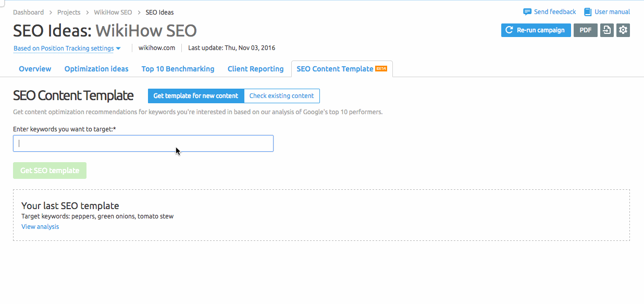644x304 pixels.
Task: Expand Based on Position Tracking settings dropdown
Action: 67,48
